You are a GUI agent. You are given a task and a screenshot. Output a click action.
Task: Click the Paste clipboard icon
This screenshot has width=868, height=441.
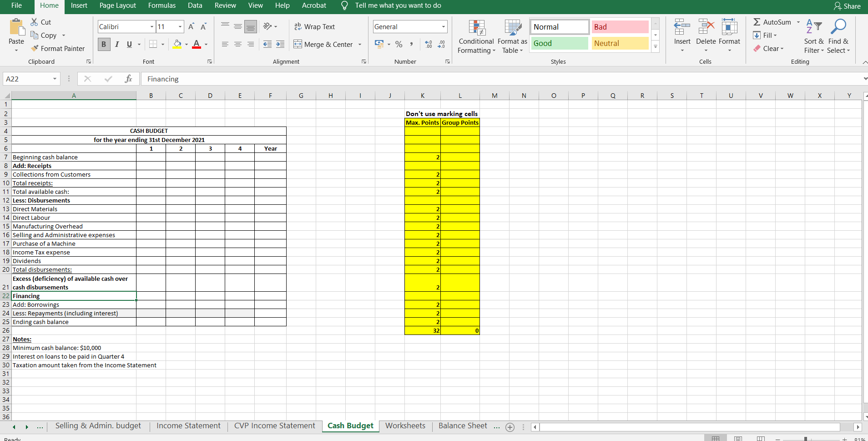point(16,27)
